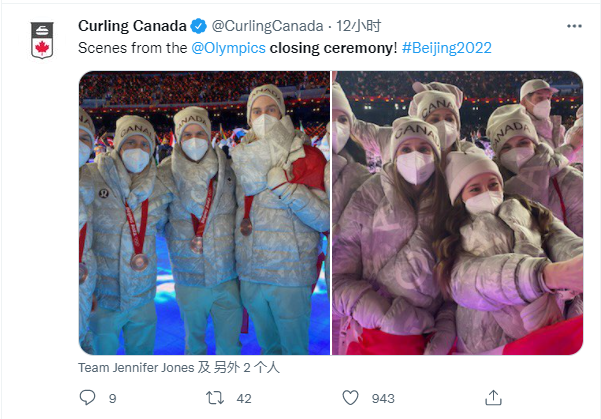This screenshot has height=419, width=601.
Task: Open the 12小时 timestamp link
Action: pos(357,26)
